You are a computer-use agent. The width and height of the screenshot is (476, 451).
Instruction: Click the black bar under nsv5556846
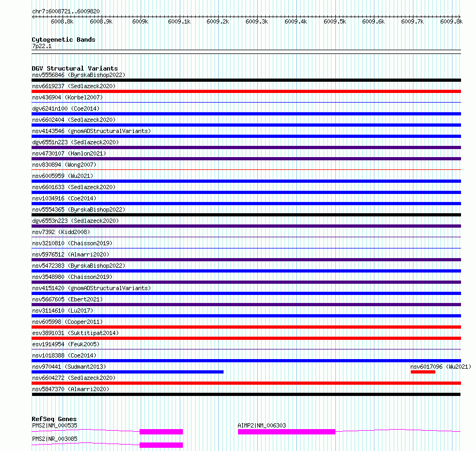(246, 80)
